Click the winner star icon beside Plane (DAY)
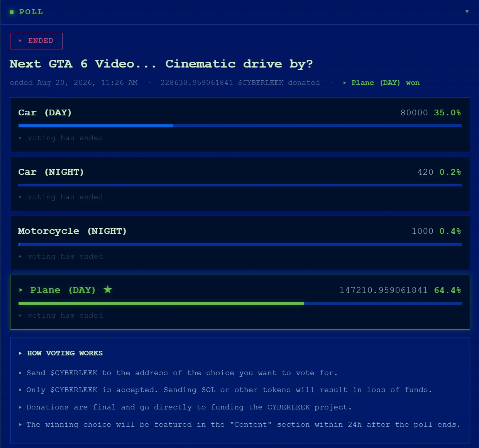 pos(108,289)
